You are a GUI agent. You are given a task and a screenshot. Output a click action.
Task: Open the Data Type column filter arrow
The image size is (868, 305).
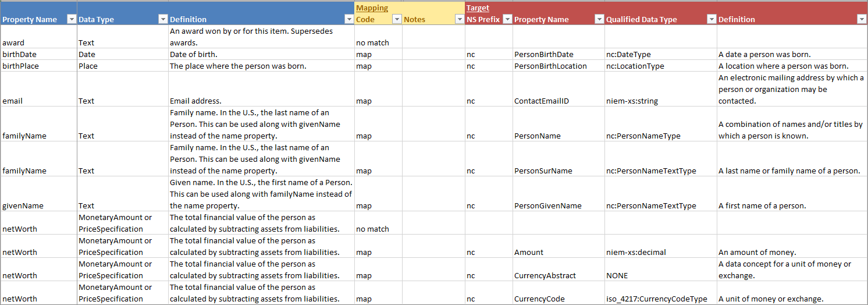[163, 19]
